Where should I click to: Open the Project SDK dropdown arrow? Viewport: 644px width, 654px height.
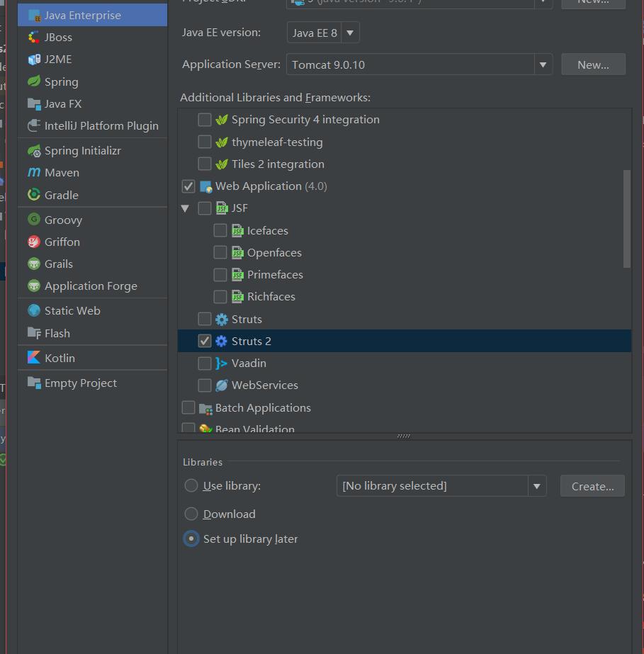[543, 2]
